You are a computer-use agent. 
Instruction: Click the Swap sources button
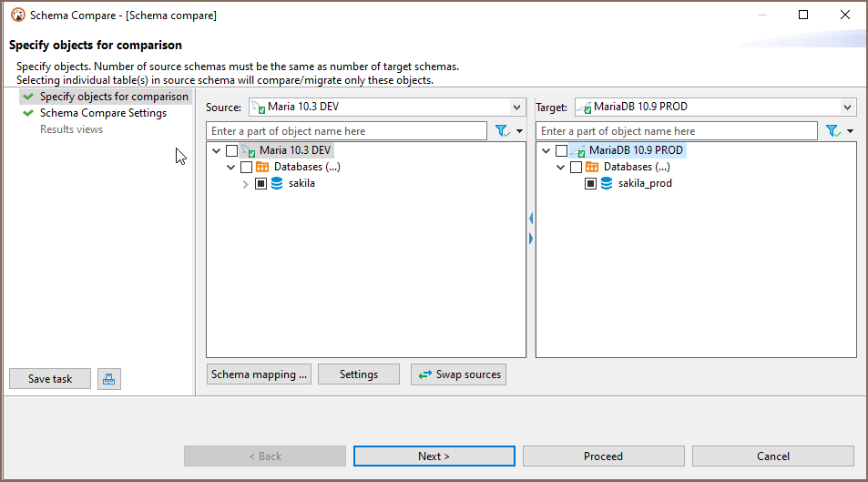coord(458,374)
